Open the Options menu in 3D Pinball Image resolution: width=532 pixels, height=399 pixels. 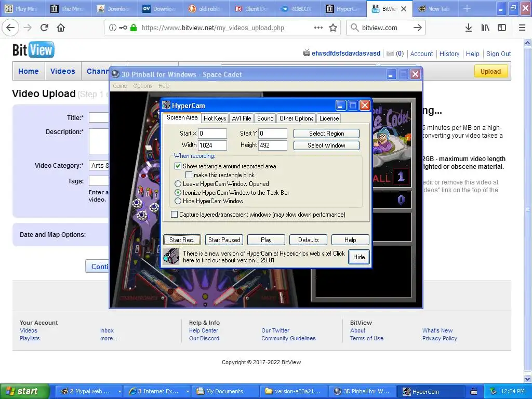click(142, 86)
